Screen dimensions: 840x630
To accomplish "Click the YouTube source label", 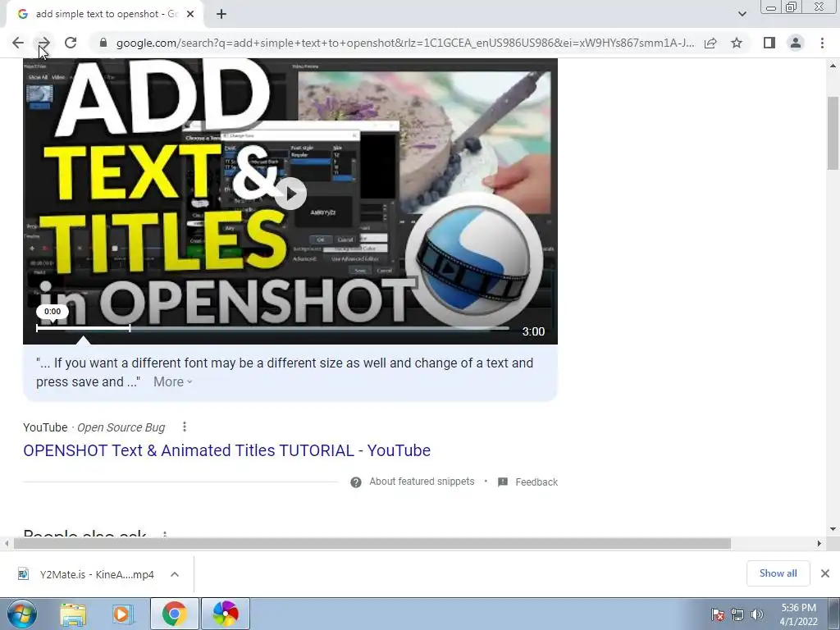I will 45,427.
